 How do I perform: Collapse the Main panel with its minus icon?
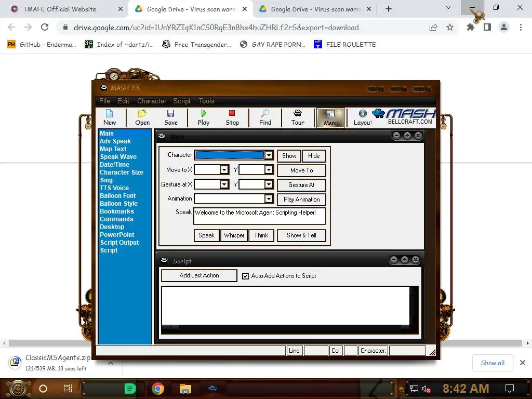point(396,136)
